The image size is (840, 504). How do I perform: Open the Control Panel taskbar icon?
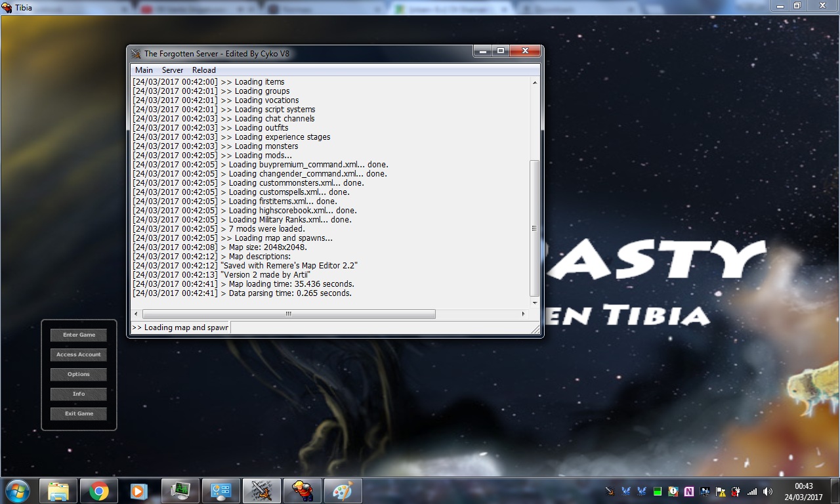220,491
